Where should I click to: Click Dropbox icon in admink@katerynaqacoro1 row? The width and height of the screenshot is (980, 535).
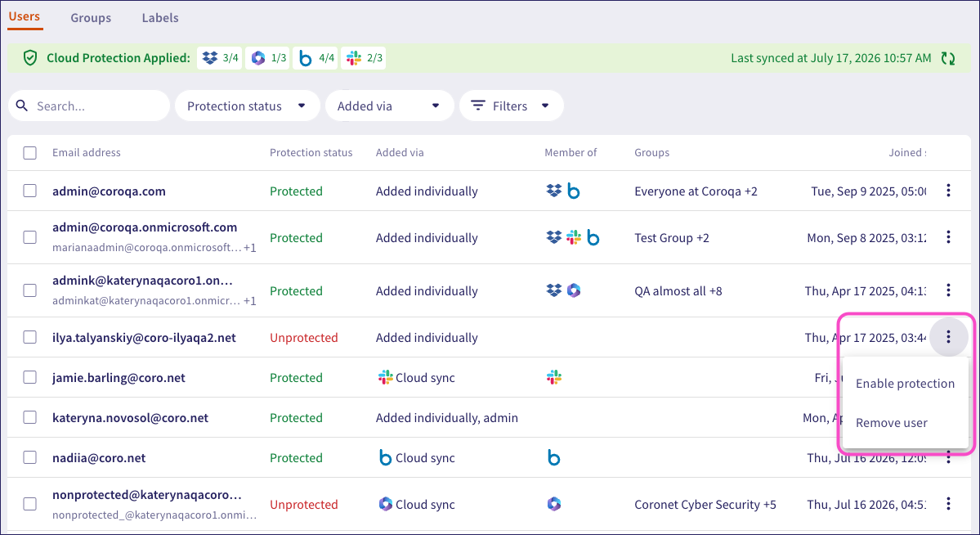point(553,290)
